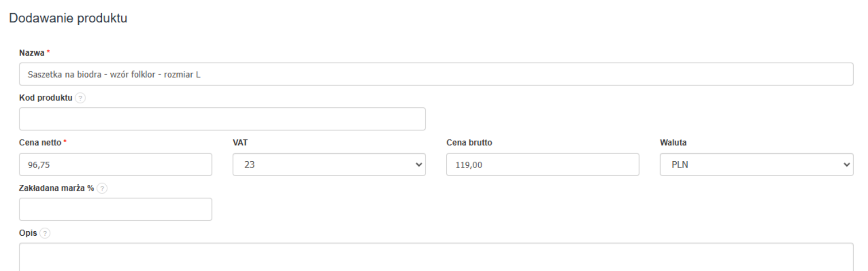Screen dimensions: 868x271
Task: Click the help icon next to Kod produktu
Action: (80, 98)
